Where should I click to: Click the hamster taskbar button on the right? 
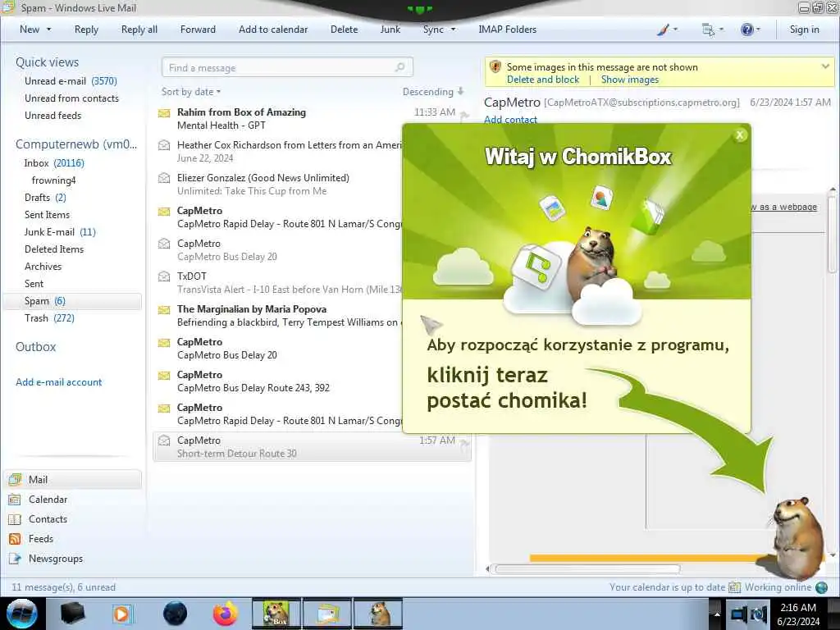pyautogui.click(x=378, y=614)
